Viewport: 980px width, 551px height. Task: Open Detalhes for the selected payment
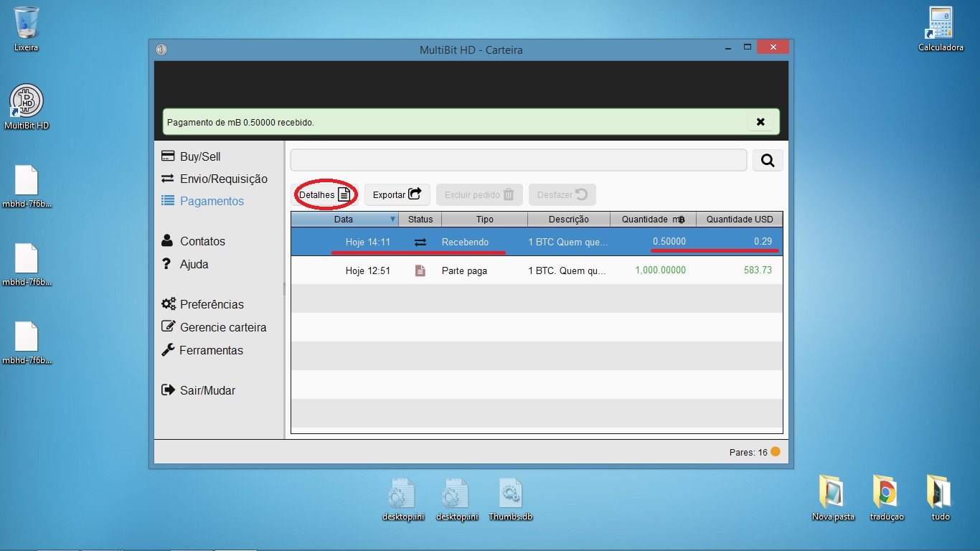(x=324, y=194)
